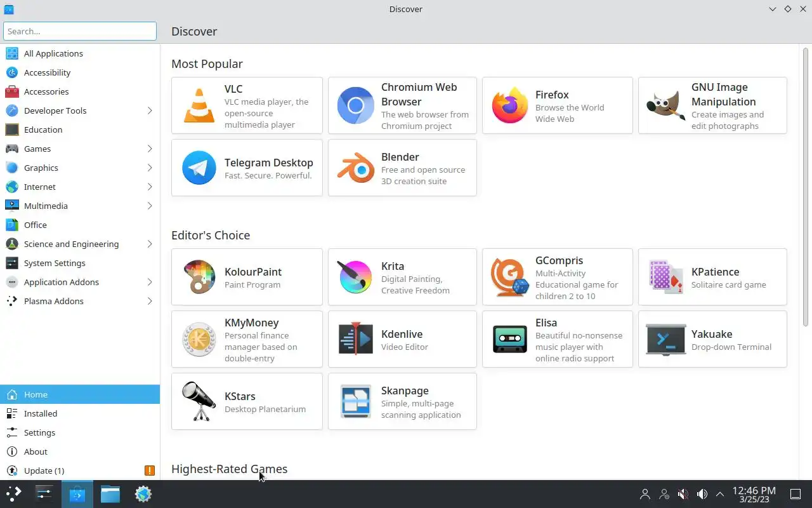Expand the Graphics category arrow
Screen dimensions: 812x508
point(150,168)
